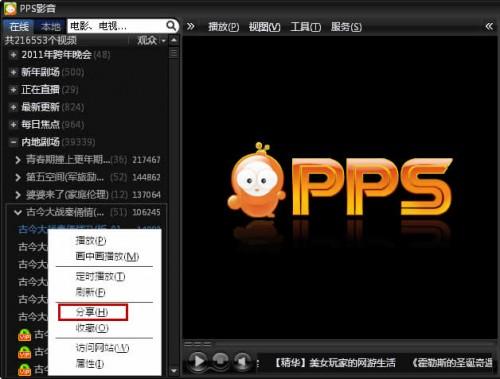This screenshot has width=500, height=379.
Task: Switch to the 本地 tab
Action: (x=50, y=26)
